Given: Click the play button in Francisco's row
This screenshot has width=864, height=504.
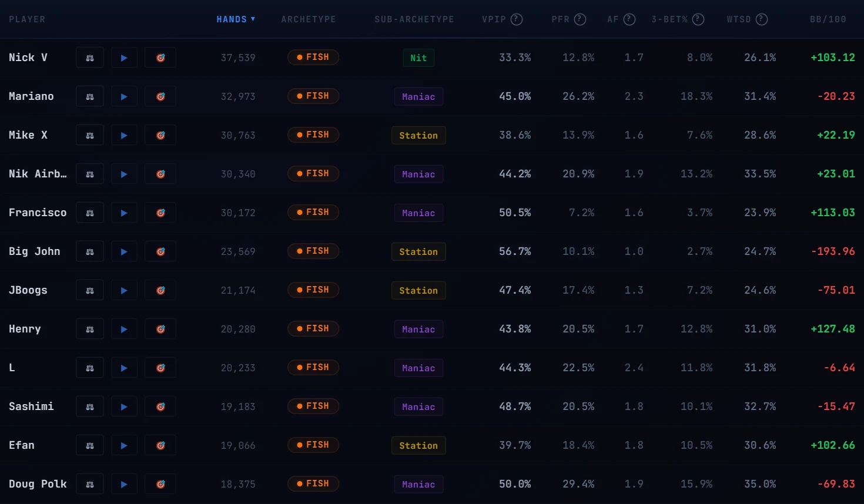Looking at the screenshot, I should point(124,213).
